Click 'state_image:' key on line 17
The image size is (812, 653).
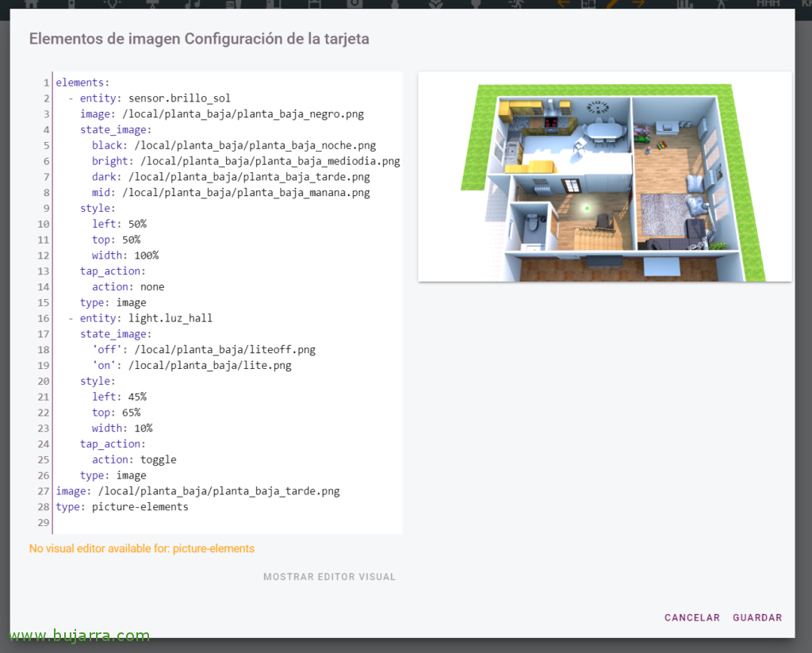point(116,334)
